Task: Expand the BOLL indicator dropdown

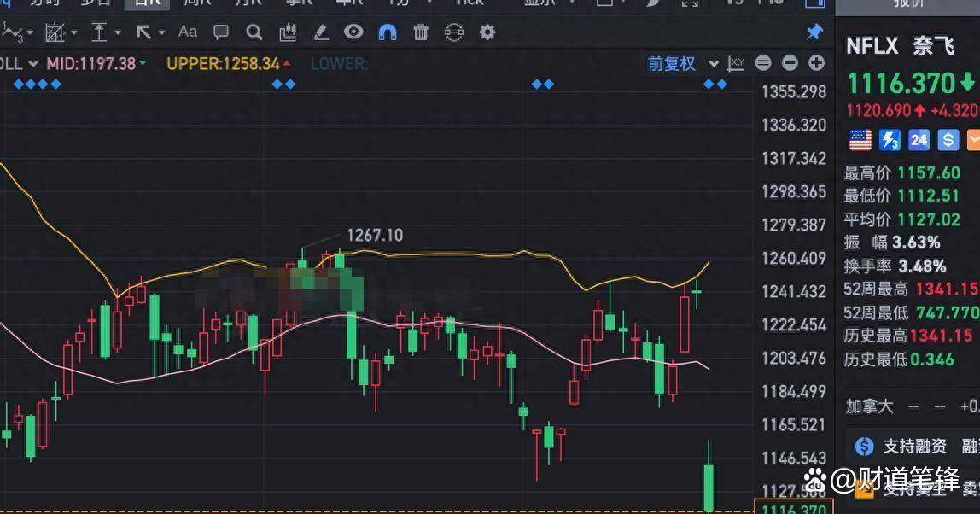Action: point(32,63)
